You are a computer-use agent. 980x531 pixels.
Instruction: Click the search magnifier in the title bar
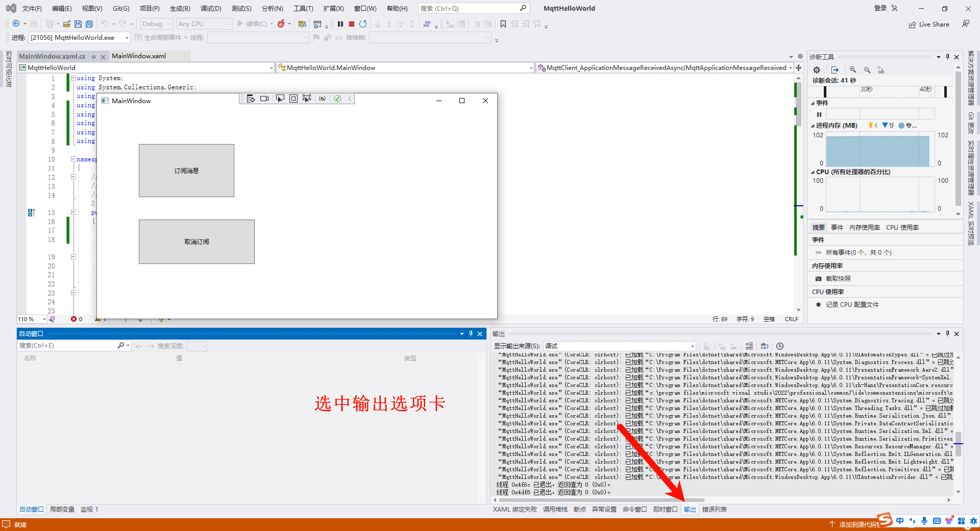(523, 8)
